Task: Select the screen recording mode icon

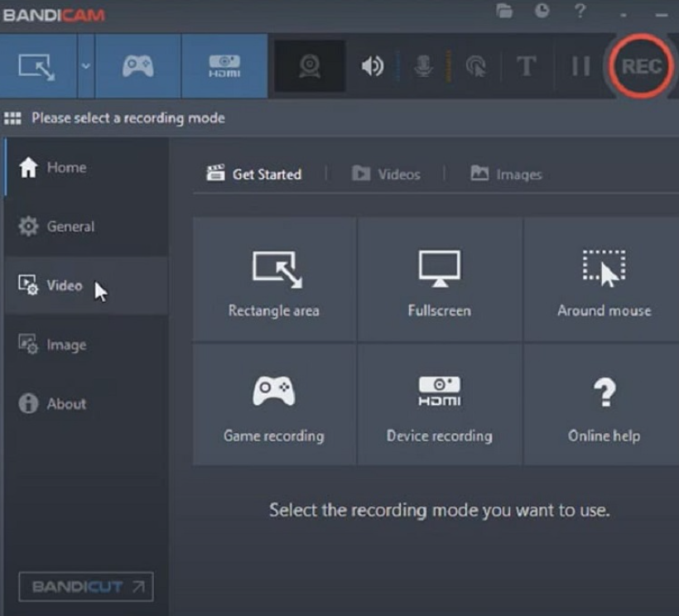Action: (36, 66)
